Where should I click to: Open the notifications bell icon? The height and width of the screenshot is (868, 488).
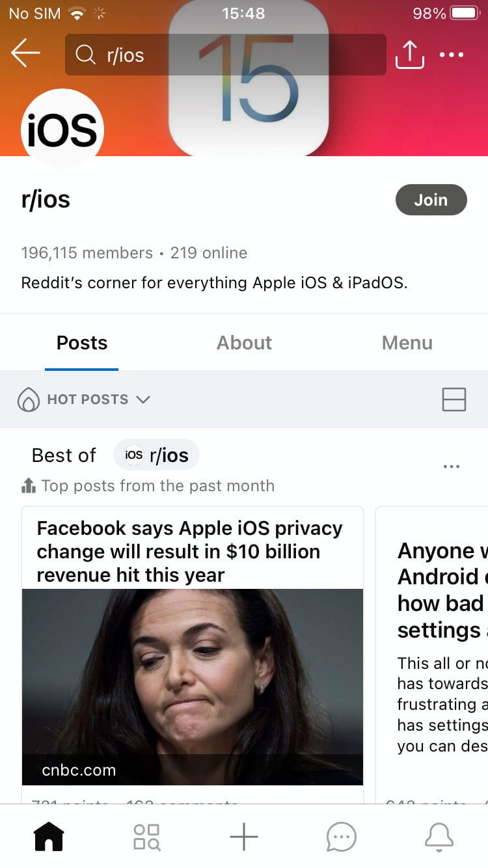tap(439, 836)
